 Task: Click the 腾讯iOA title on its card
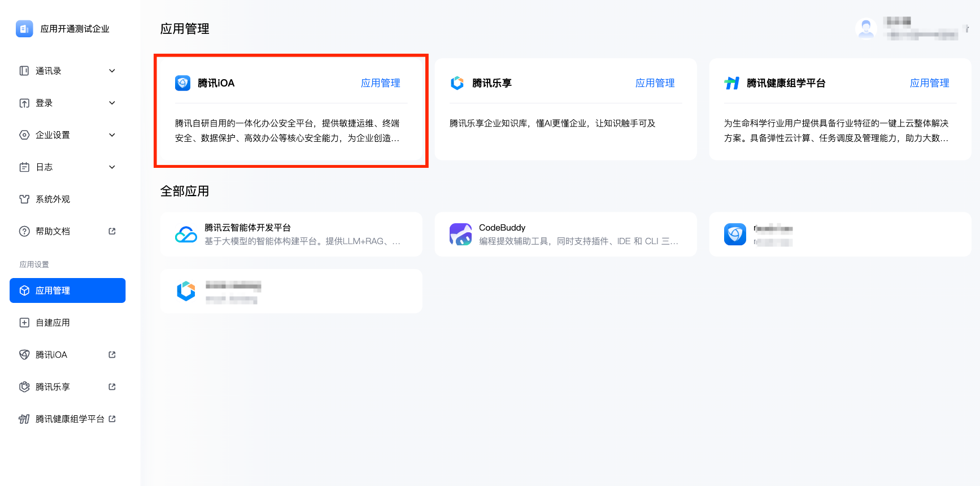(216, 83)
